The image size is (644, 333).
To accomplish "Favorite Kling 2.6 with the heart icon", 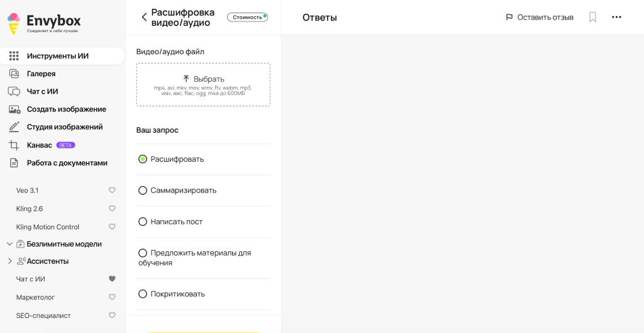I will click(x=112, y=208).
